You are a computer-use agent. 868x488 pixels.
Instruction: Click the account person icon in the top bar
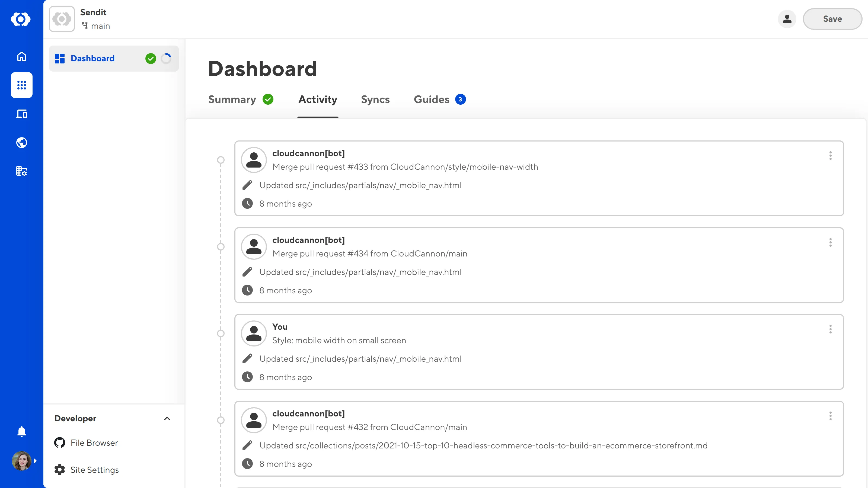[x=787, y=19]
